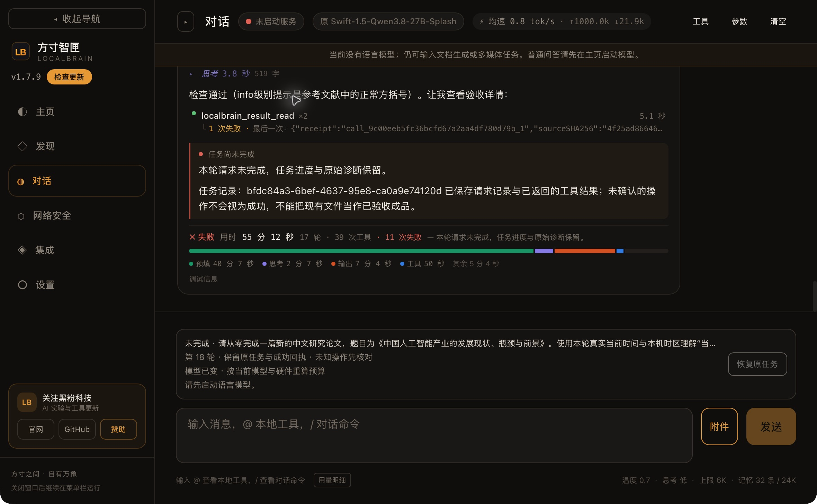The height and width of the screenshot is (504, 817).
Task: Click the red 任务尚未完成 status dot
Action: pyautogui.click(x=201, y=154)
